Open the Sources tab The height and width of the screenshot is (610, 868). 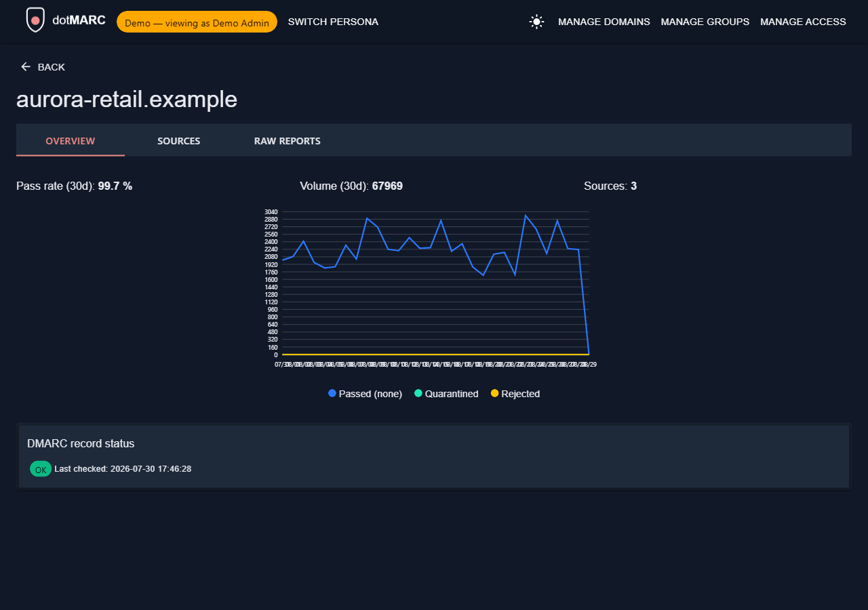pos(179,141)
